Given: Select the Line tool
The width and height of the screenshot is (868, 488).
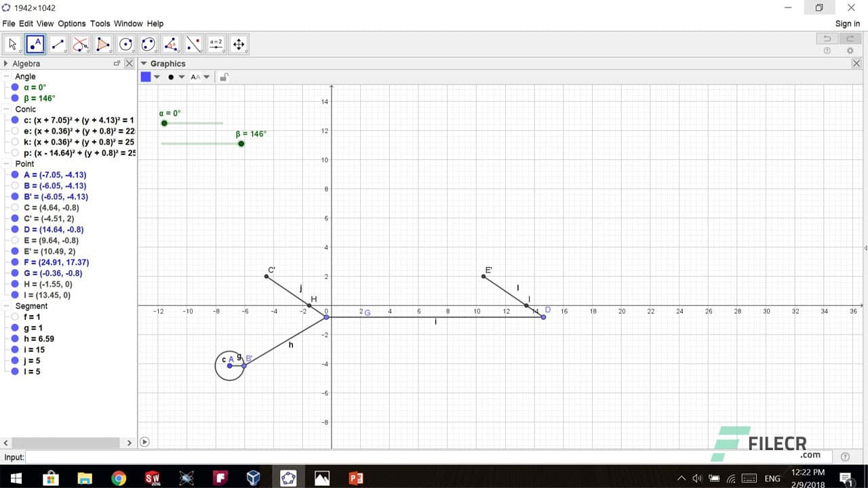Looking at the screenshot, I should coord(58,43).
